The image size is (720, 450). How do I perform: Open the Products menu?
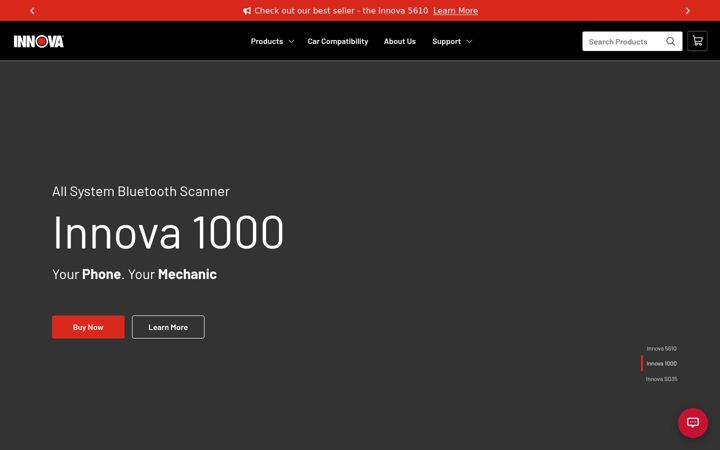coord(267,41)
